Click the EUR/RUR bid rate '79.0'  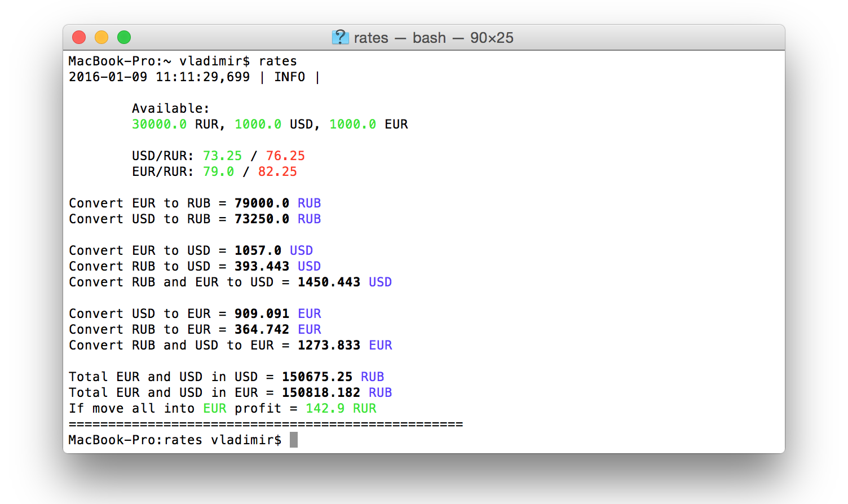218,171
